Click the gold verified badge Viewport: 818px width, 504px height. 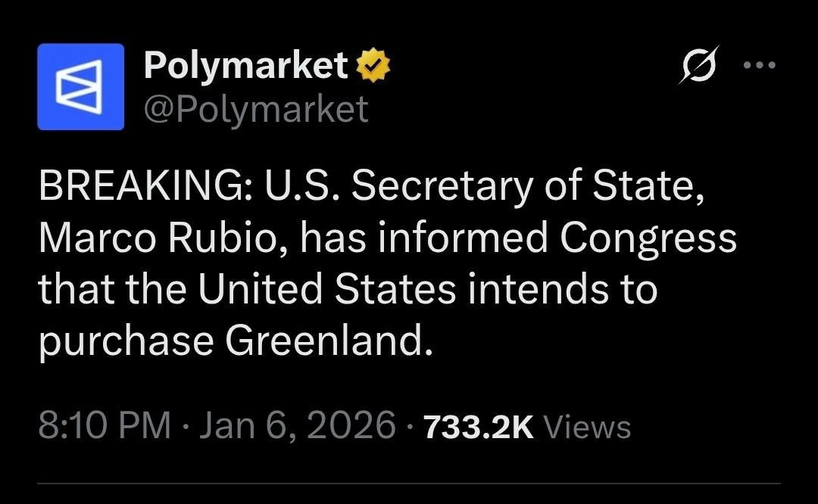click(x=373, y=66)
